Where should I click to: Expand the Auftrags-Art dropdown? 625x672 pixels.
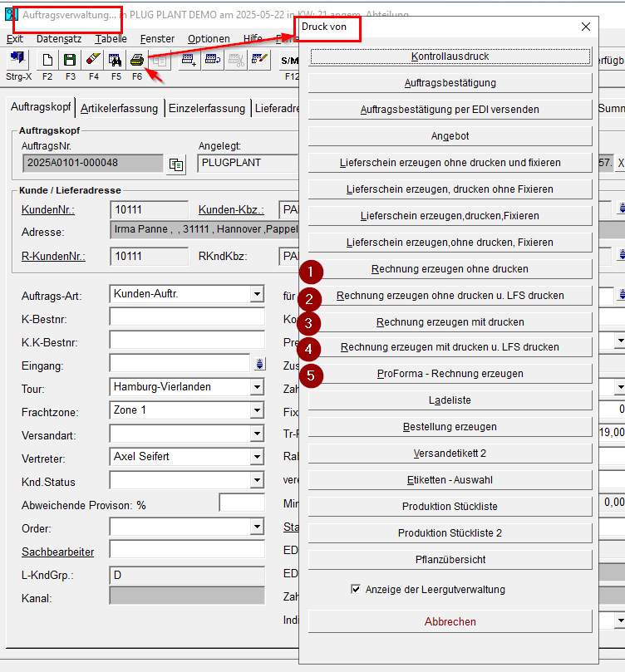point(257,295)
